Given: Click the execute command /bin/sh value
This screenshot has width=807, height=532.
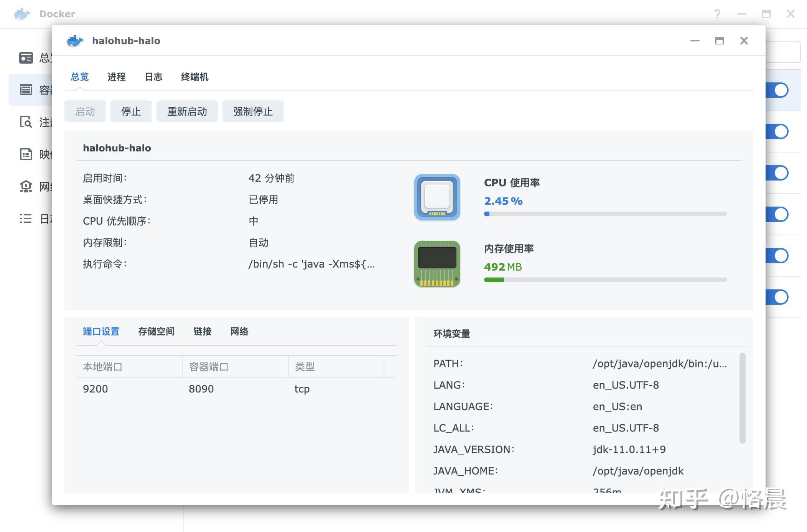Looking at the screenshot, I should [312, 264].
